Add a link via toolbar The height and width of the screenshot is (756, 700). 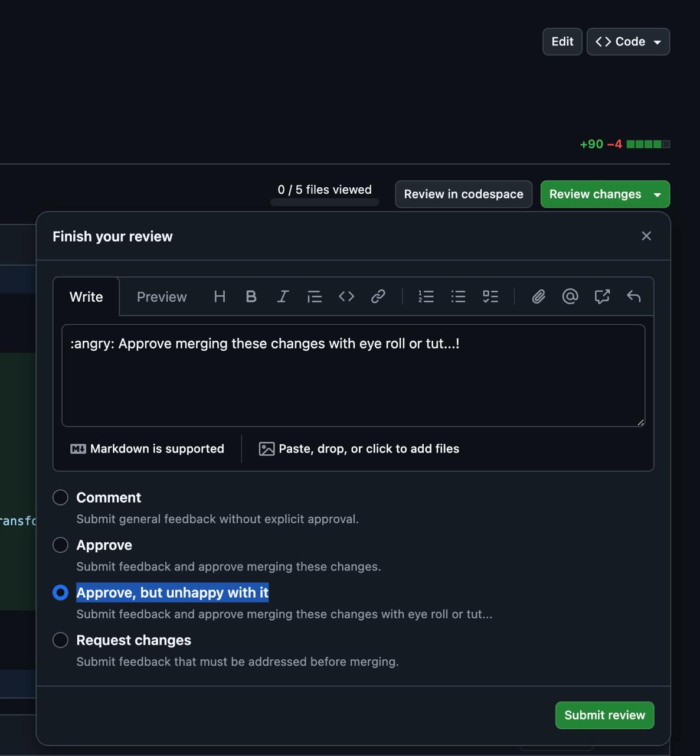(378, 296)
